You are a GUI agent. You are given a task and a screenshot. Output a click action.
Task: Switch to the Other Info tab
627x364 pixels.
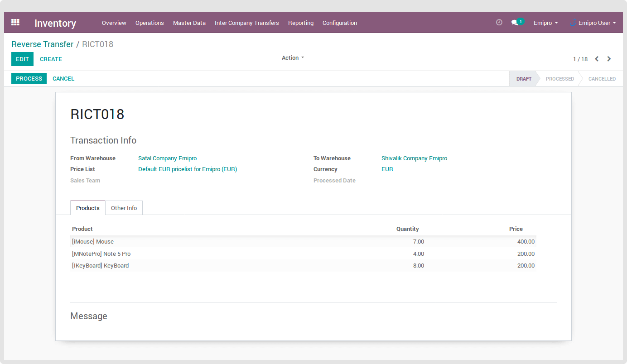point(124,208)
